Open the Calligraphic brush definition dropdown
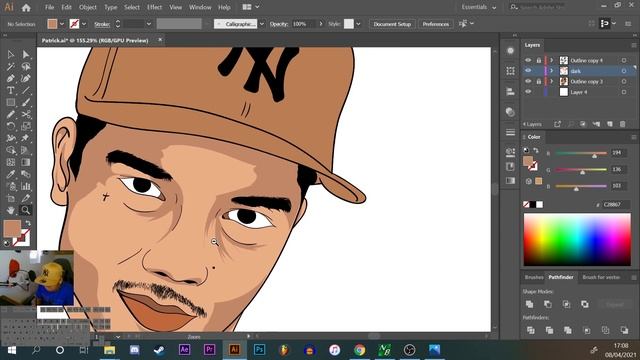 (262, 24)
